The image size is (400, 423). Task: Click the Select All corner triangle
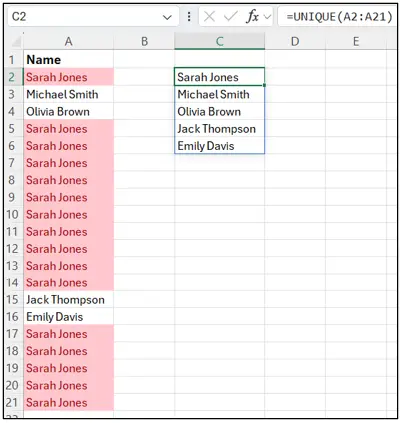pos(15,42)
